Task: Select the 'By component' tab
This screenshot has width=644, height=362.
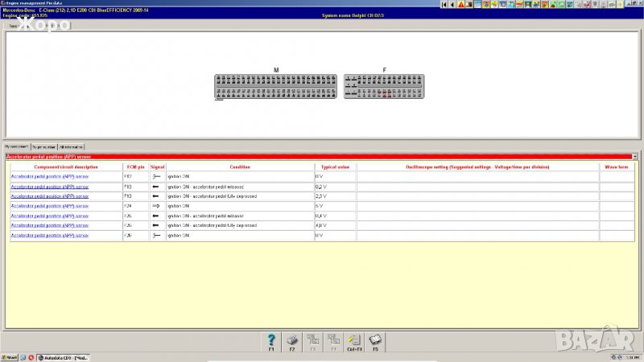Action: tap(16, 147)
